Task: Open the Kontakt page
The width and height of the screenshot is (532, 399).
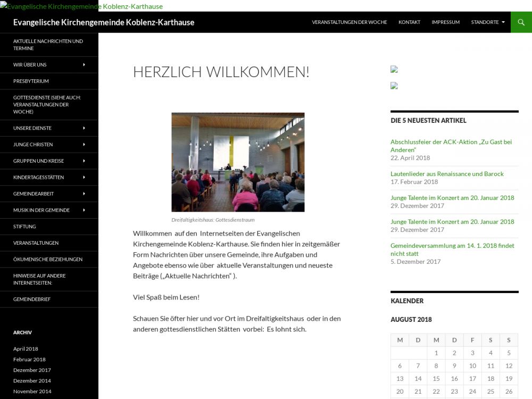Action: pos(409,22)
